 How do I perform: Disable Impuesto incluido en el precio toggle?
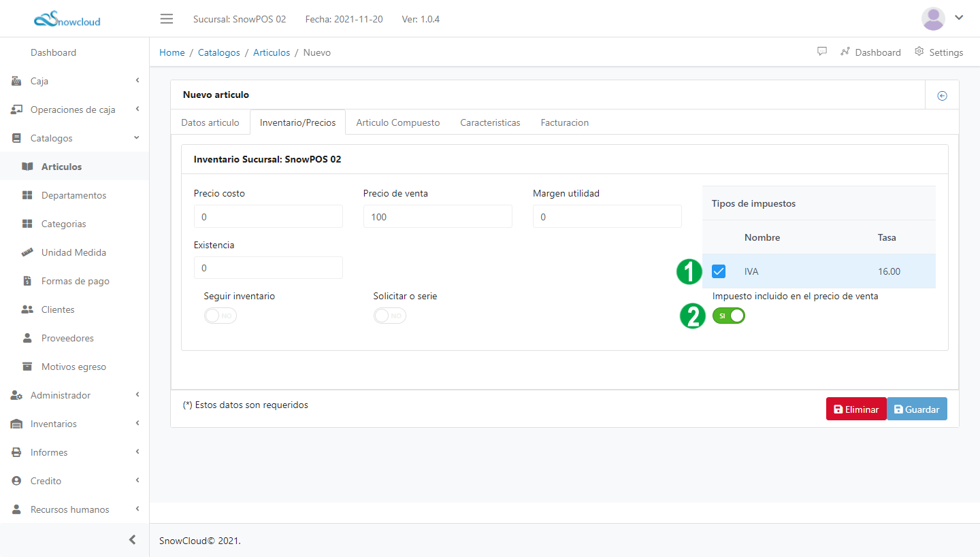[729, 316]
